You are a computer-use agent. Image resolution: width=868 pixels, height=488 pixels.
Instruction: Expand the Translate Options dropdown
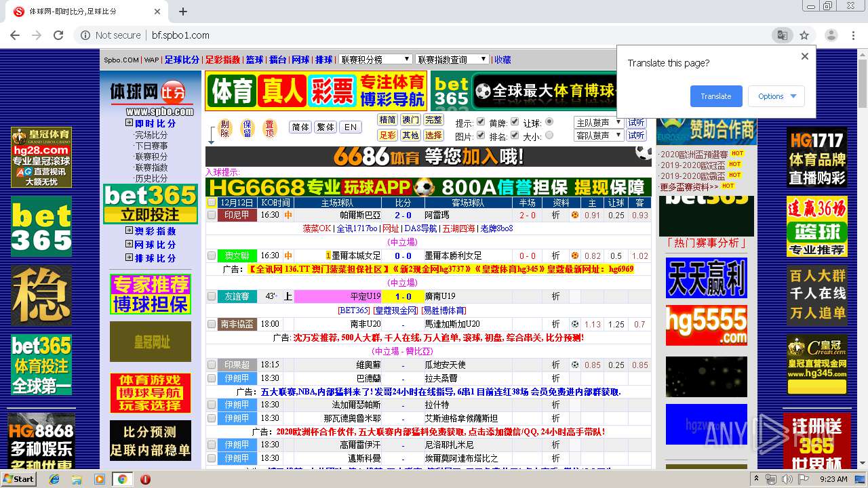[x=776, y=96]
